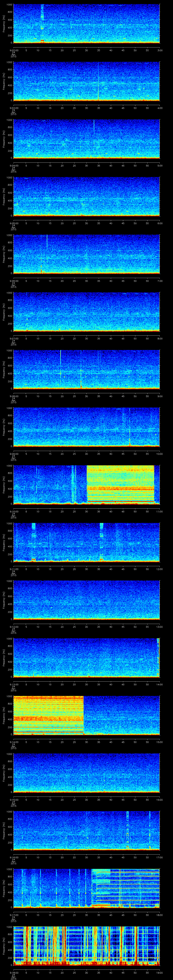
Task: Click the 9:10:00 start time label
Action: point(14,512)
